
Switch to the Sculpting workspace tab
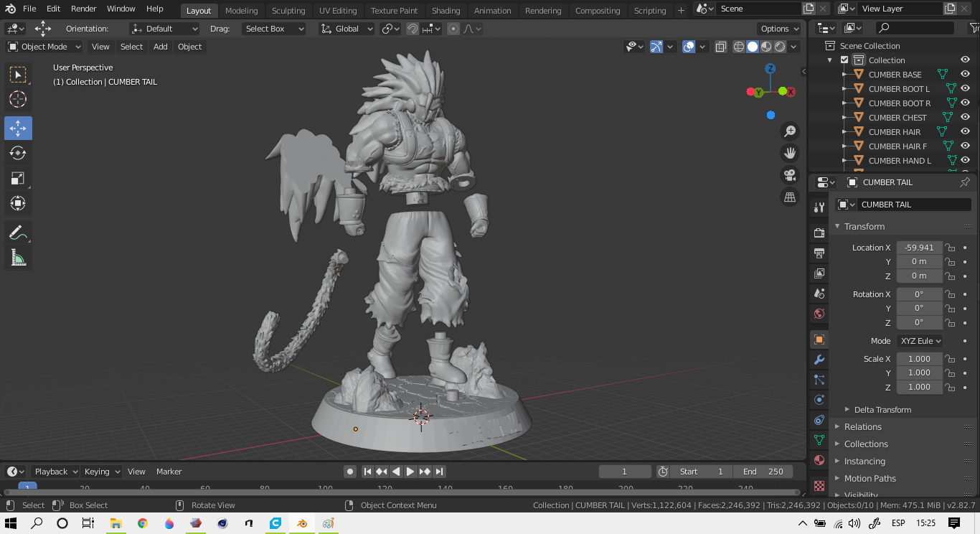tap(288, 11)
